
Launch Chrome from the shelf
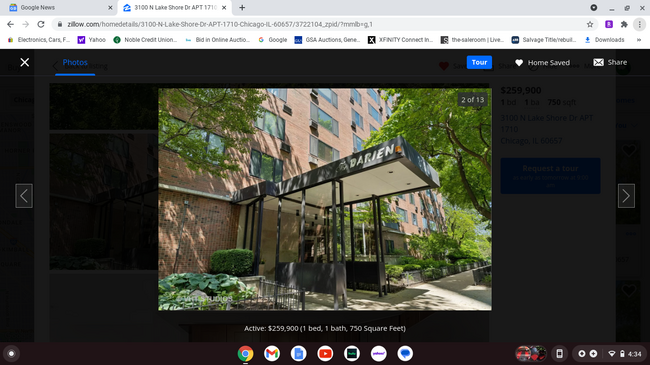coord(245,353)
